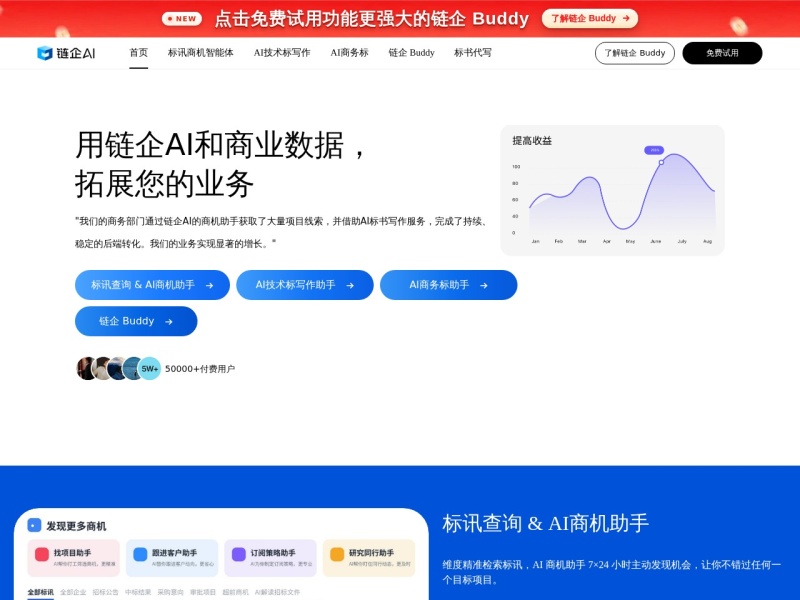Click the 标讯查询 & AI商机助手 section heading

[x=545, y=523]
